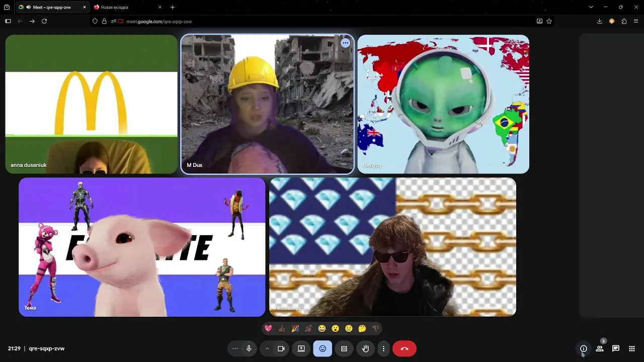The height and width of the screenshot is (362, 644).
Task: Send the thinking face reaction
Action: point(362,328)
